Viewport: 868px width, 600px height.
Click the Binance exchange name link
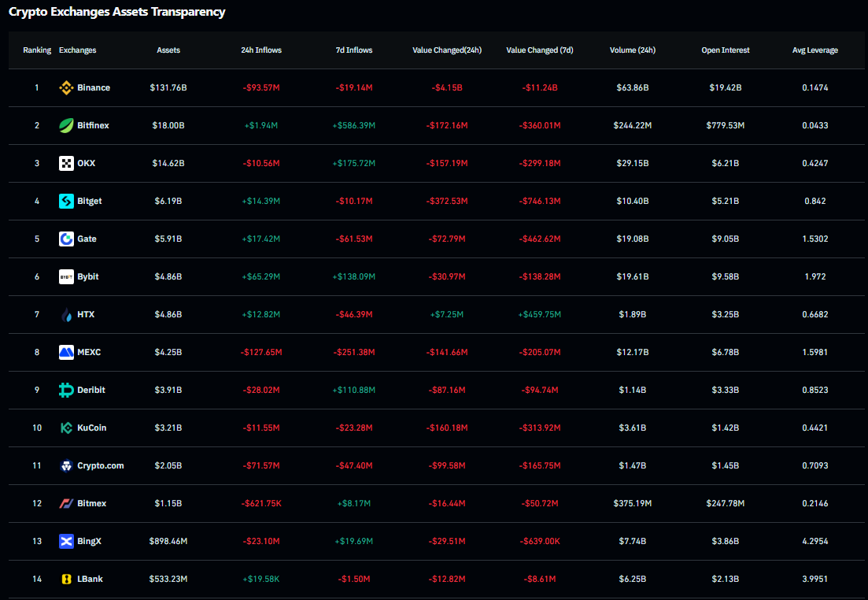point(92,87)
